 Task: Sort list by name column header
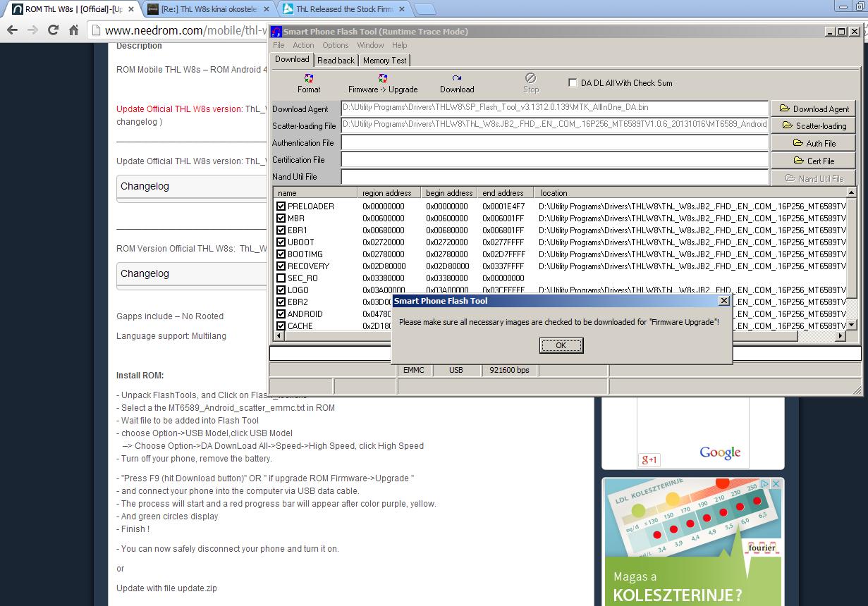(315, 192)
